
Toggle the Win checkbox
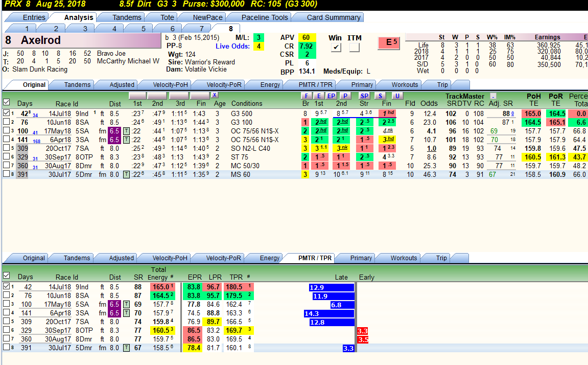click(x=336, y=47)
